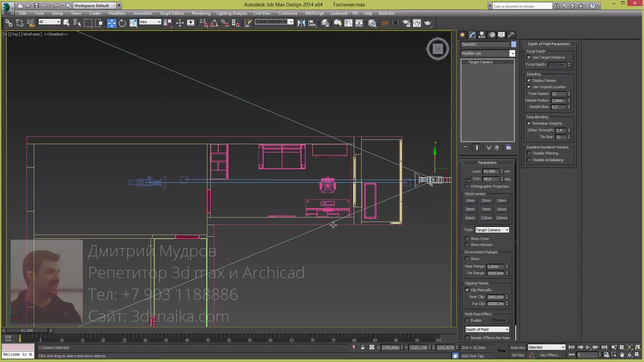The image size is (644, 362).
Task: Click the Key Filters button
Action: pyautogui.click(x=550, y=355)
